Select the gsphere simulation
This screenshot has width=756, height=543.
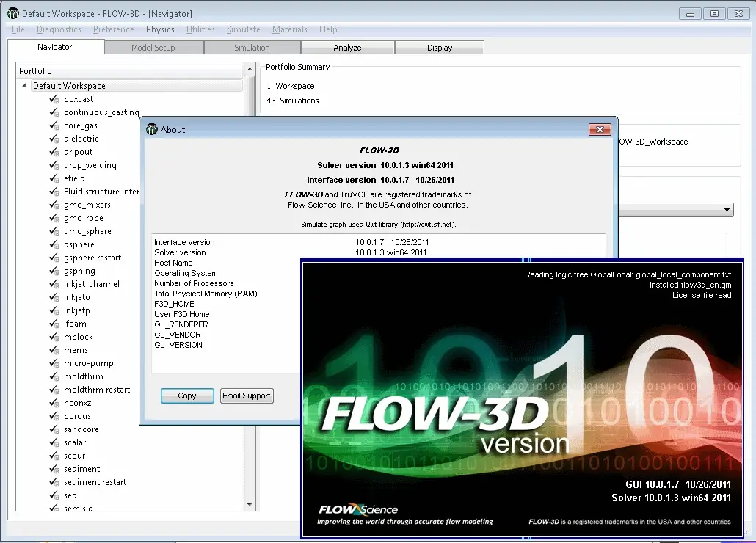79,244
